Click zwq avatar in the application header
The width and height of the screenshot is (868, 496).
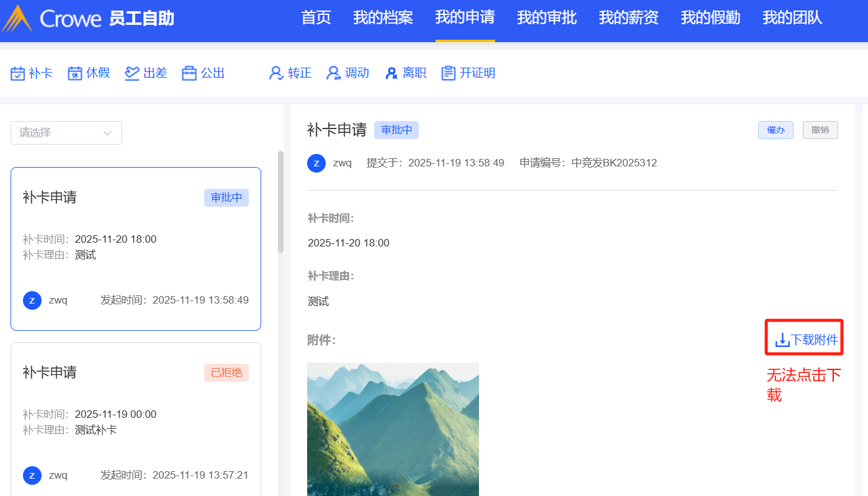[x=316, y=163]
